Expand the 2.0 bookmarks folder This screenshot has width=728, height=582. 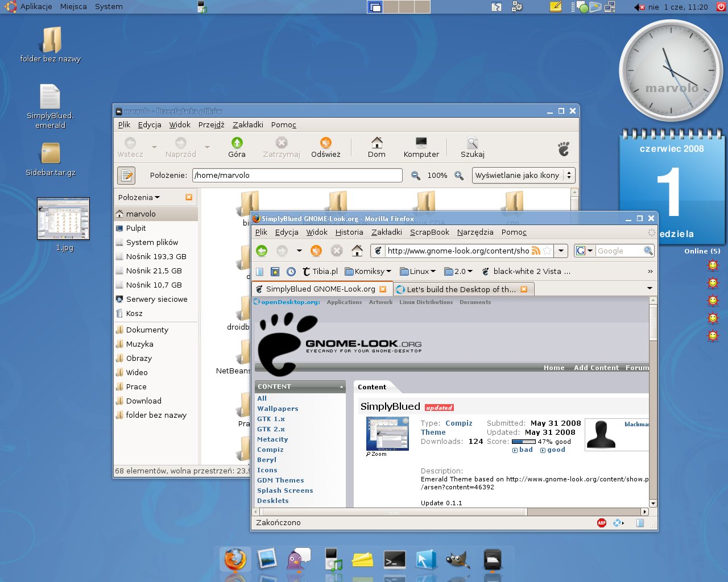coord(458,272)
